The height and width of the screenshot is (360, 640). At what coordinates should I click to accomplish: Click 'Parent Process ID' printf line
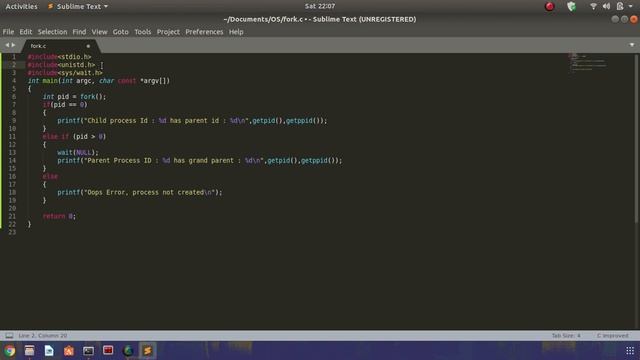pos(200,161)
